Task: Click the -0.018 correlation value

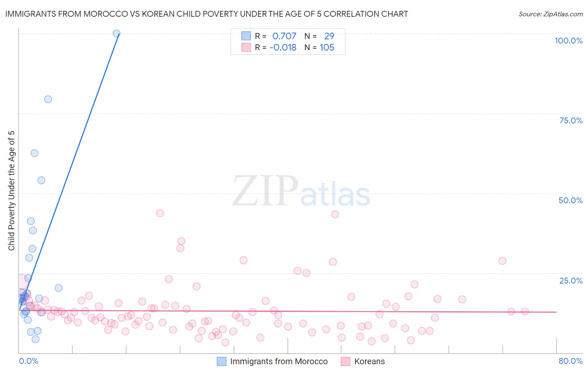Action: [283, 47]
